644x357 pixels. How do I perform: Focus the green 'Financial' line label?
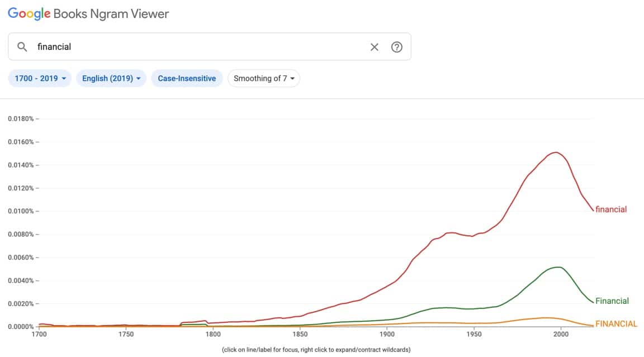612,301
